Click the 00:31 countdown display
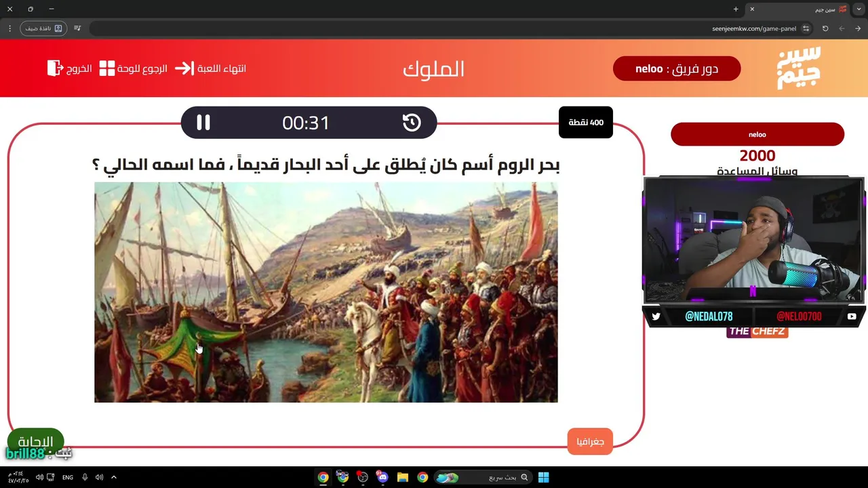Viewport: 868px width, 488px height. pos(306,123)
